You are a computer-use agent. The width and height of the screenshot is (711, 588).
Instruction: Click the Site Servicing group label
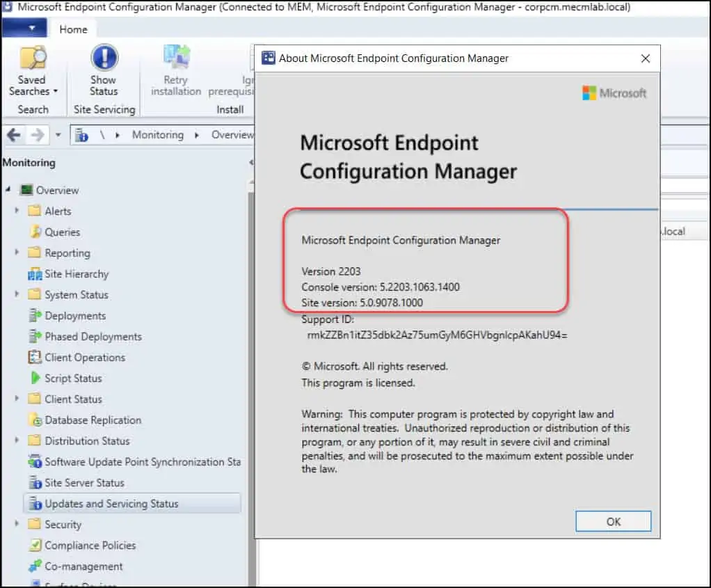point(104,109)
